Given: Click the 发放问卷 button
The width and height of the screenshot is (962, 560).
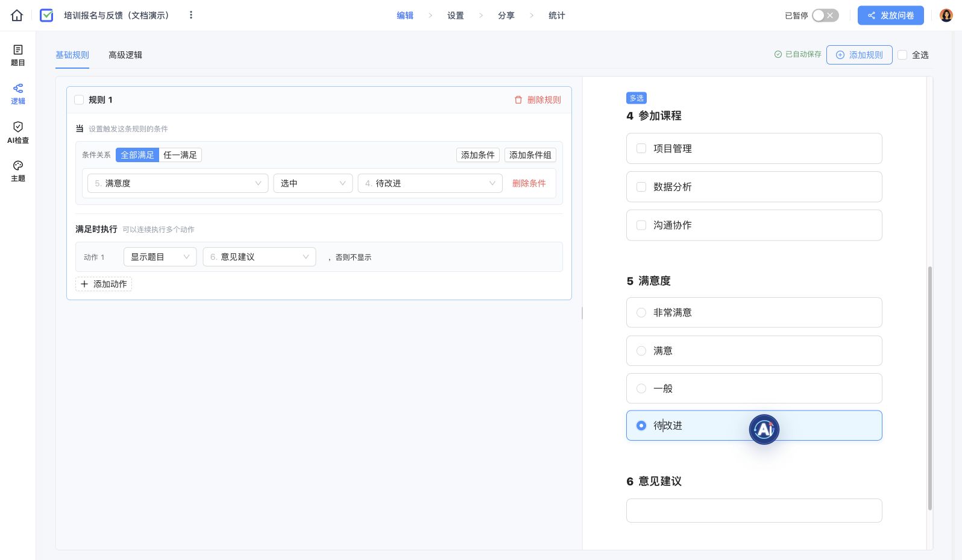Looking at the screenshot, I should pyautogui.click(x=891, y=16).
